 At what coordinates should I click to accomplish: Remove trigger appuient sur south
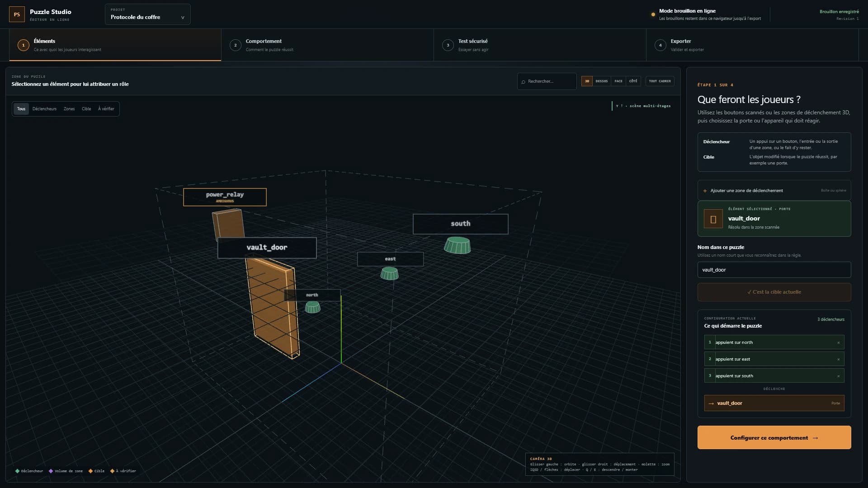838,376
